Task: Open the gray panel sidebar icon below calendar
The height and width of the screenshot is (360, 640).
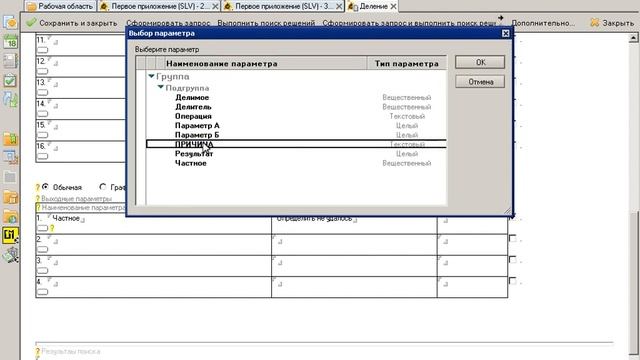Action: coord(10,61)
